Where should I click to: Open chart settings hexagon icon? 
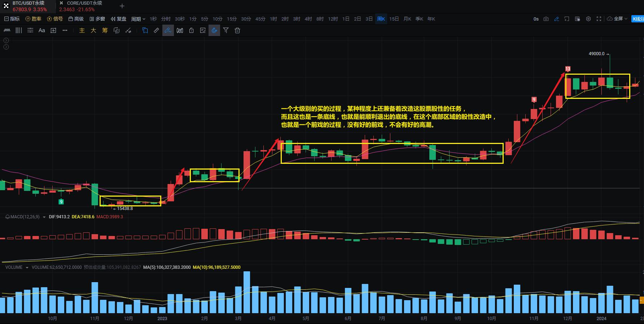pyautogui.click(x=588, y=19)
